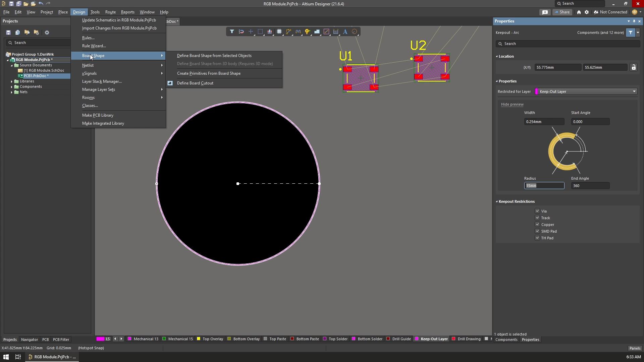Open the Panels button in status bar

click(x=635, y=348)
